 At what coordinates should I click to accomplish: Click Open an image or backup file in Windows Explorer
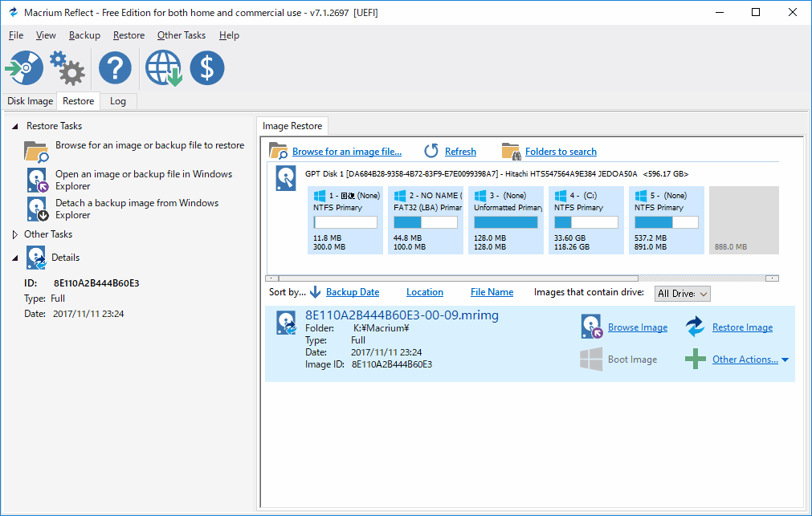(144, 180)
